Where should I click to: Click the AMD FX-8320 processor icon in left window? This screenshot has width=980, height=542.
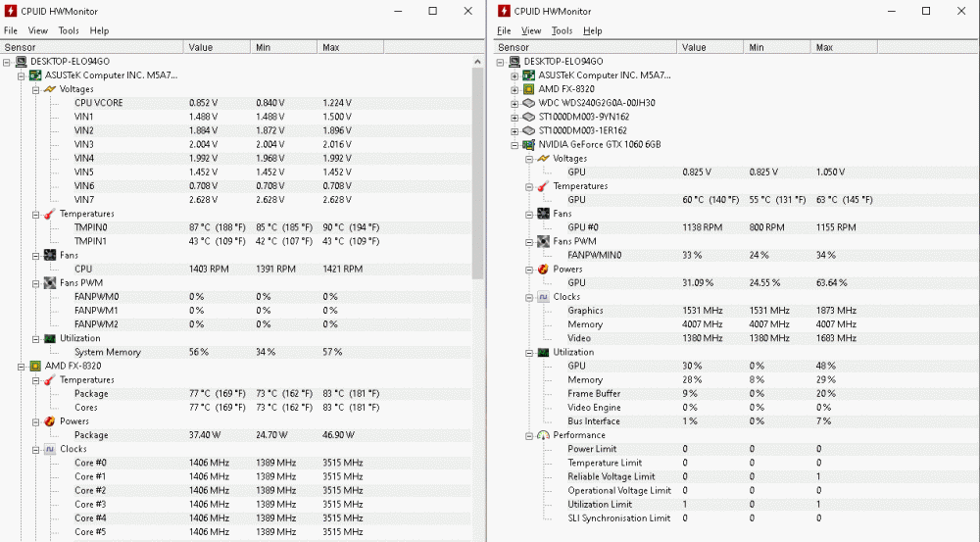[34, 366]
